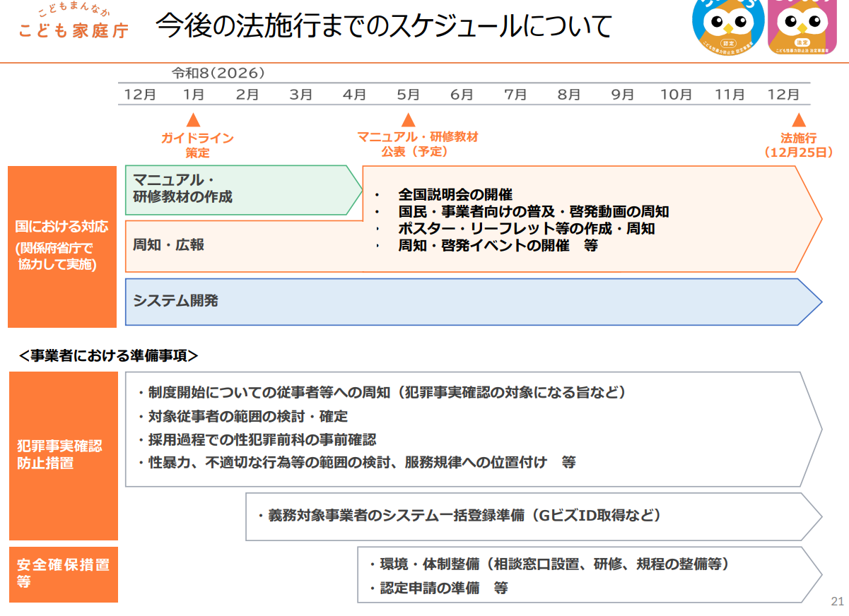The width and height of the screenshot is (849, 616).
Task: Click the 令和8(2026) year label
Action: pyautogui.click(x=219, y=73)
